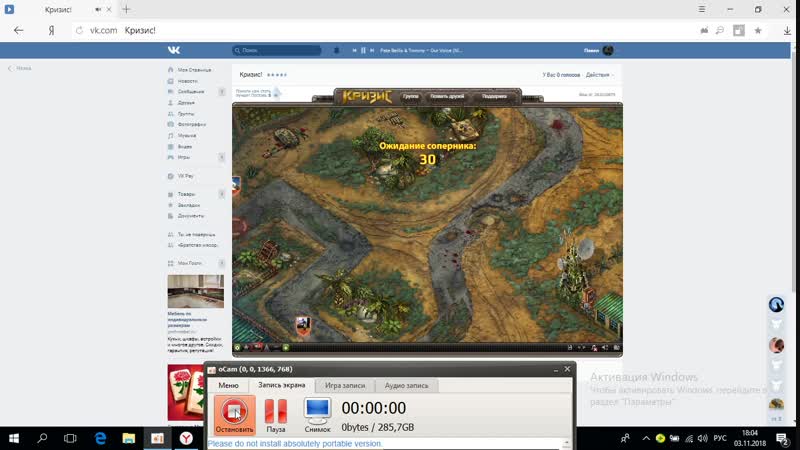Image resolution: width=800 pixels, height=450 pixels.
Task: Open Фотографии in VK sidebar
Action: point(188,124)
